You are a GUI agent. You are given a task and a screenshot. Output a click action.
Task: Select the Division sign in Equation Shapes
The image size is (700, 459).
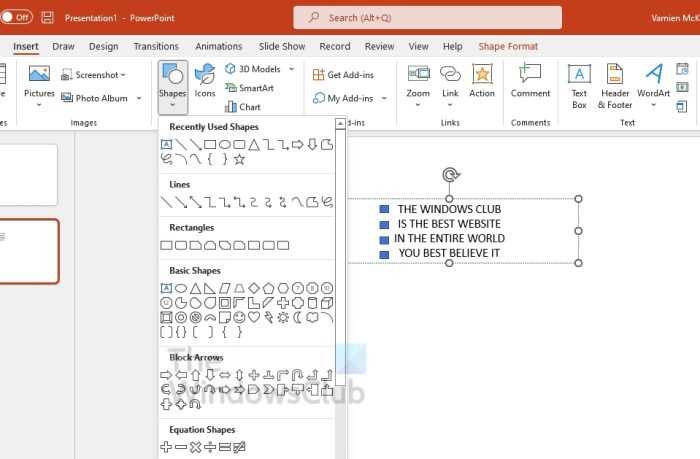point(210,446)
